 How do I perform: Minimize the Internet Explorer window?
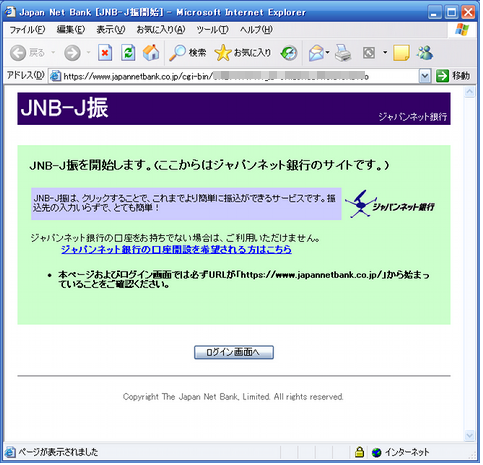(434, 13)
